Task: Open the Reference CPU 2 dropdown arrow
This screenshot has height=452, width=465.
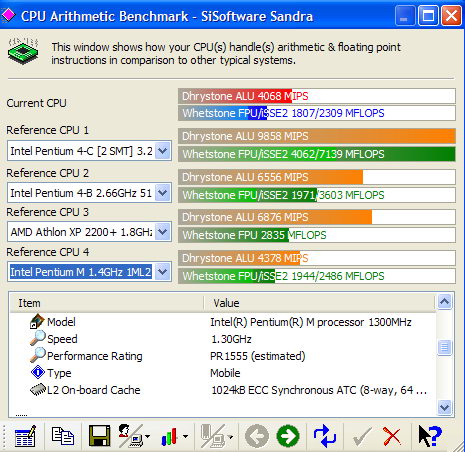Action: 163,193
